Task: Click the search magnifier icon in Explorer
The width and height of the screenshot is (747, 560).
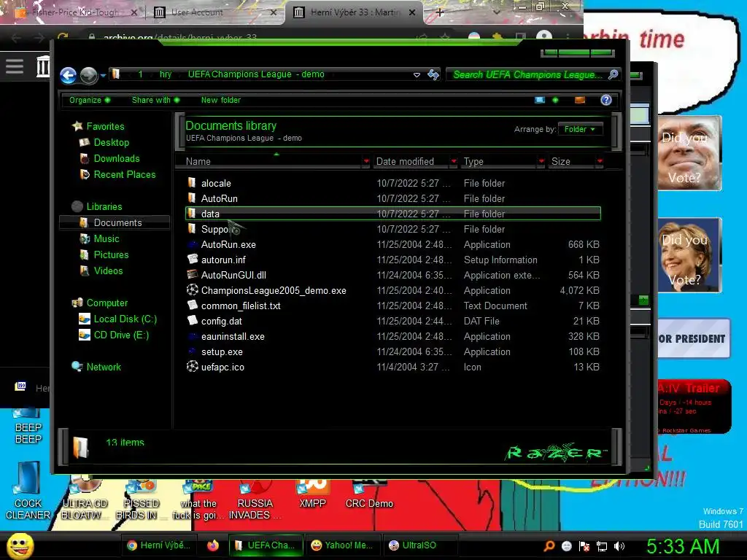Action: click(613, 75)
